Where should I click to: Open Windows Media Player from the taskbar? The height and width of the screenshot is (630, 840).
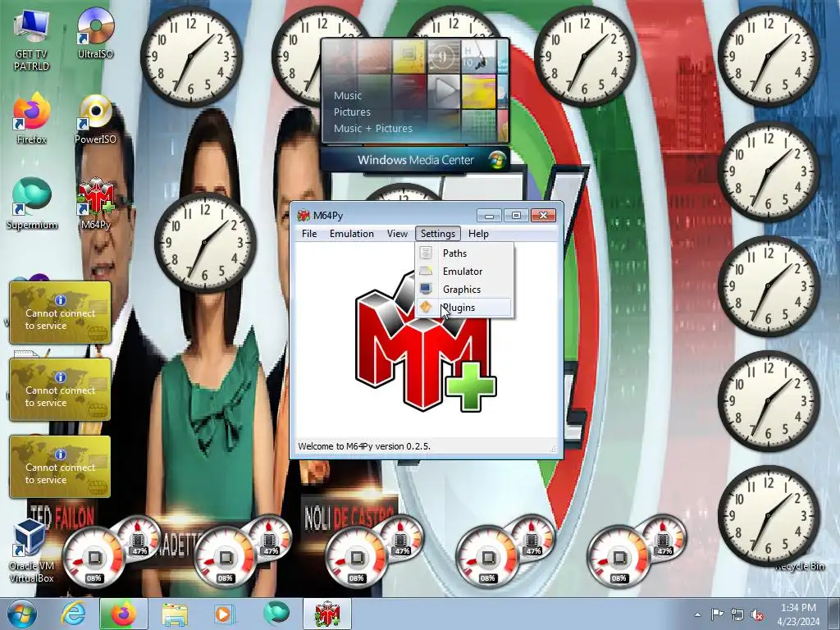224,614
